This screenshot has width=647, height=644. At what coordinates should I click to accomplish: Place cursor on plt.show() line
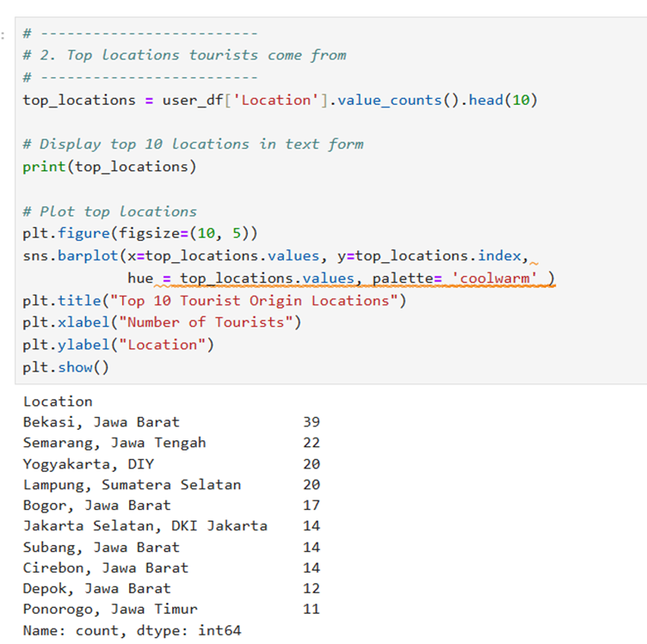[66, 367]
